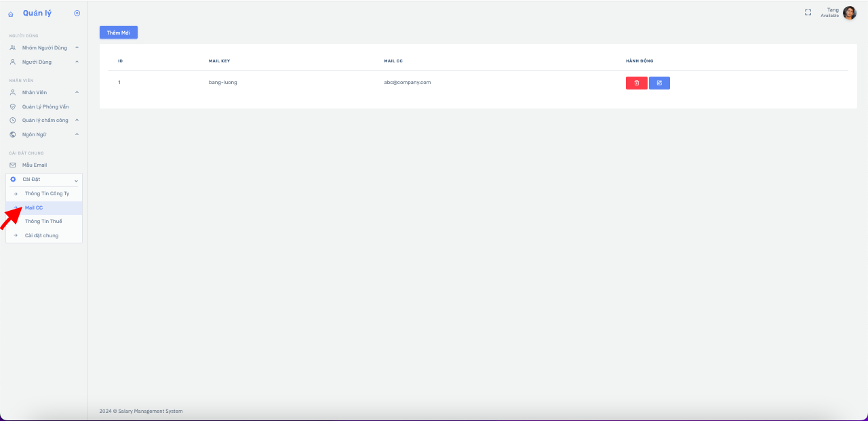This screenshot has width=868, height=421.
Task: Click the Ngôn Ngữ globe icon
Action: coord(12,134)
